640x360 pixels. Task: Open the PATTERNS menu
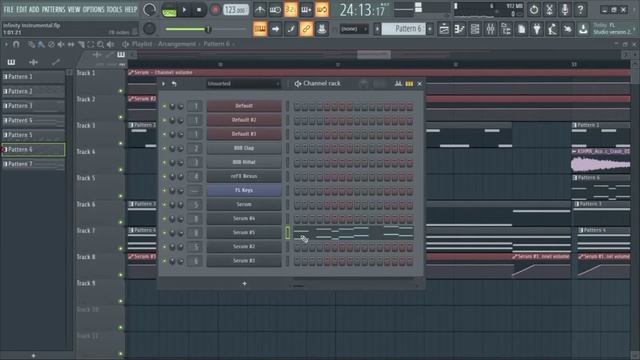pyautogui.click(x=53, y=9)
